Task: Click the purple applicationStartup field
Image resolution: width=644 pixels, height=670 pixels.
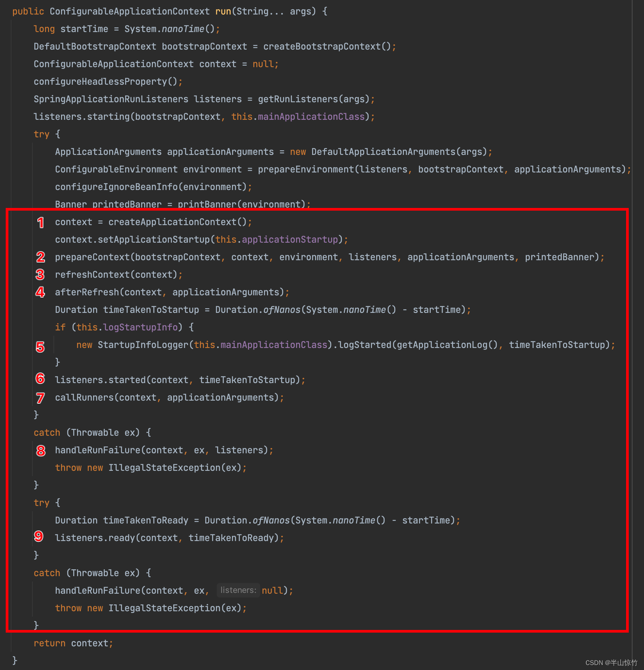Action: click(x=290, y=240)
